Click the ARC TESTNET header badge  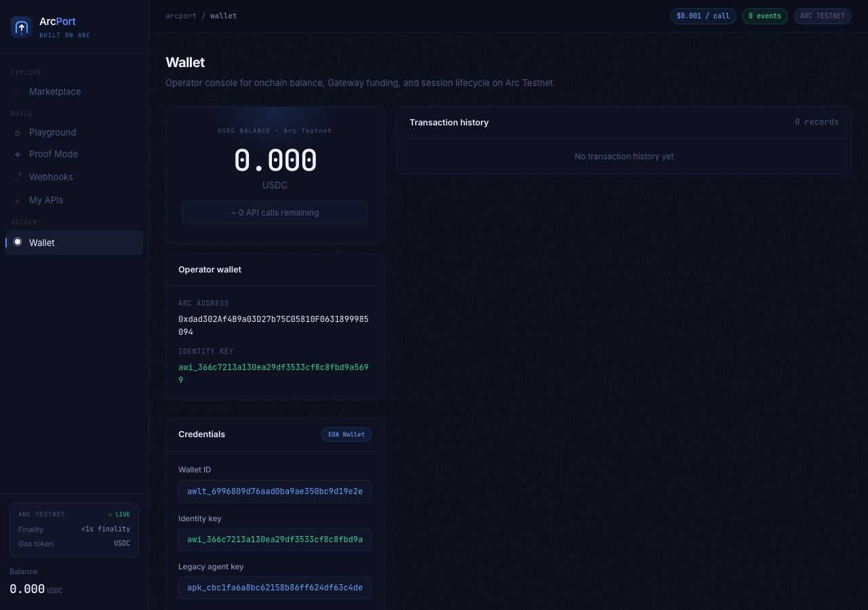tap(823, 16)
